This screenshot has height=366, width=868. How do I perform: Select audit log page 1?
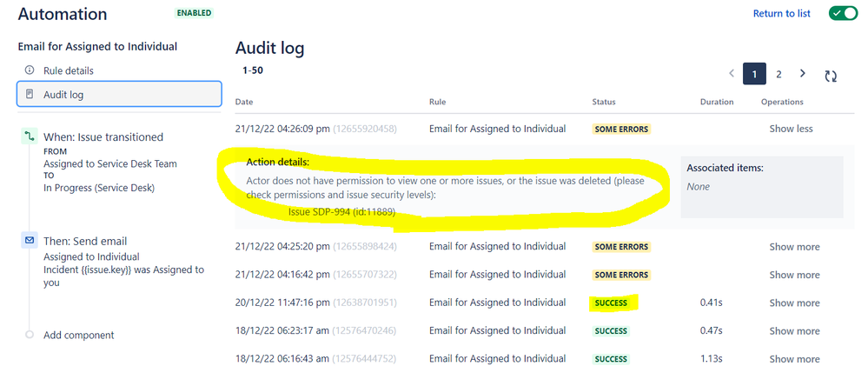pyautogui.click(x=754, y=74)
